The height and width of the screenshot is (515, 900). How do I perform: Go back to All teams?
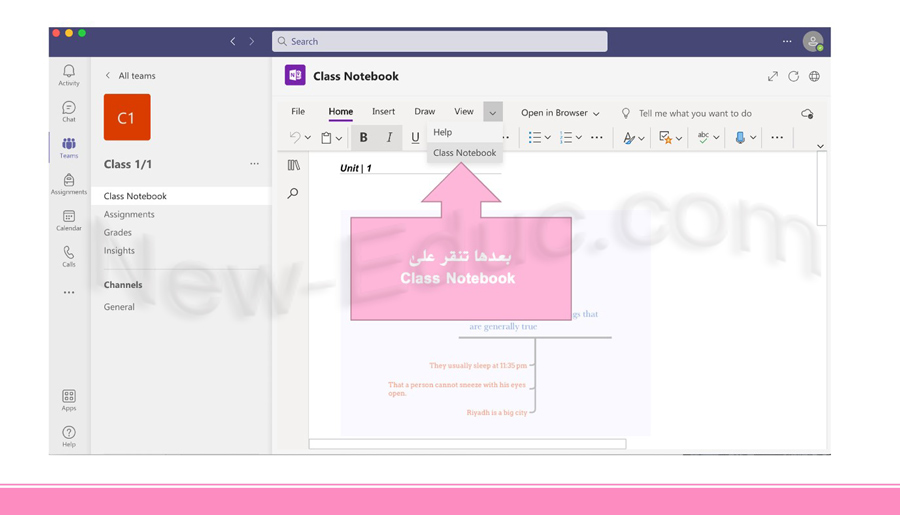tap(130, 75)
